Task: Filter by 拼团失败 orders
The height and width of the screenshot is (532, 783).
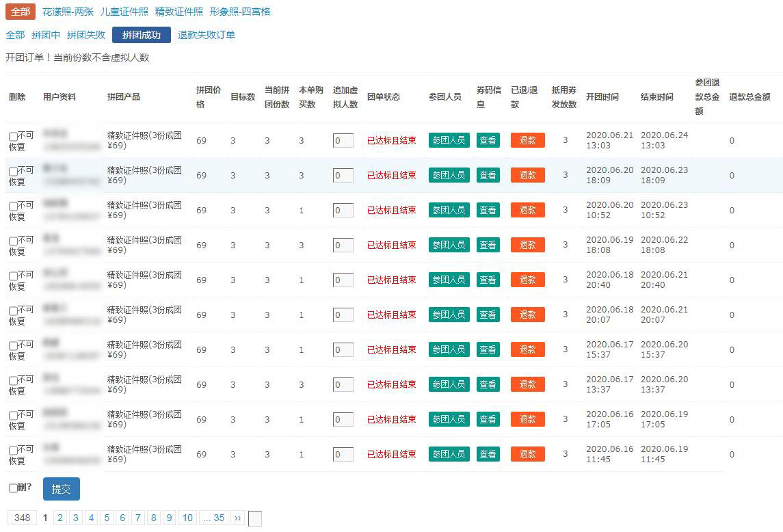Action: pyautogui.click(x=86, y=35)
